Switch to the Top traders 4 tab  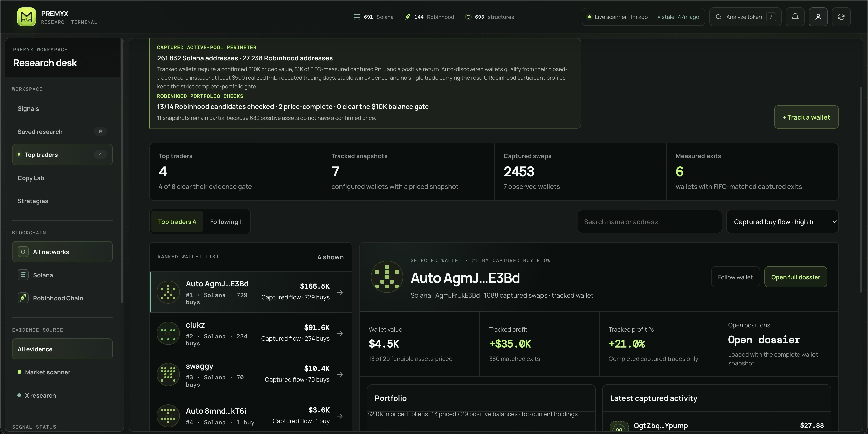click(177, 221)
